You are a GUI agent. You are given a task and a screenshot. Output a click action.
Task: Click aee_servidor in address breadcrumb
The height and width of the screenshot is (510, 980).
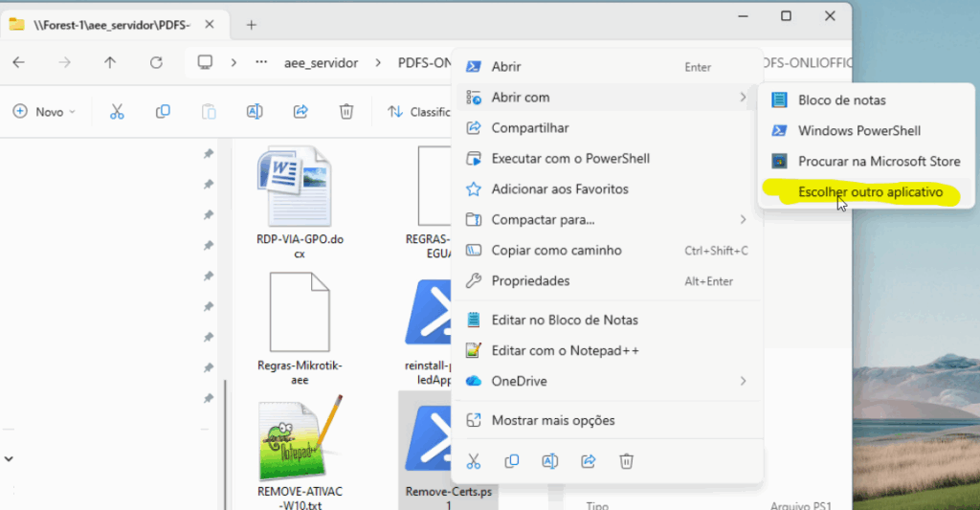tap(321, 63)
